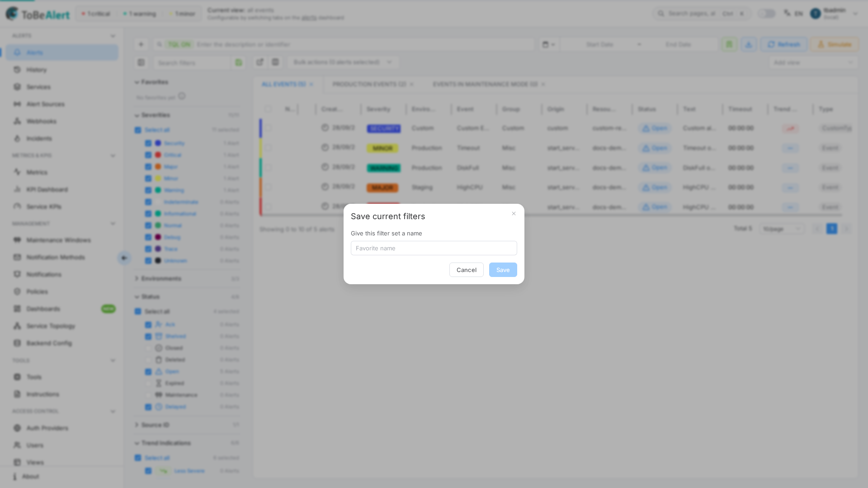
Task: Collapse the sidebar with arrow icon
Action: (124, 258)
